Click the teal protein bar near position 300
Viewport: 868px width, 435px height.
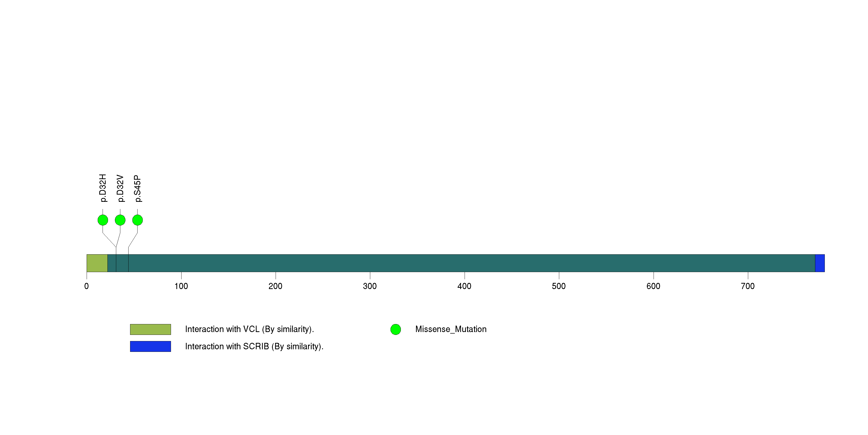click(x=370, y=263)
